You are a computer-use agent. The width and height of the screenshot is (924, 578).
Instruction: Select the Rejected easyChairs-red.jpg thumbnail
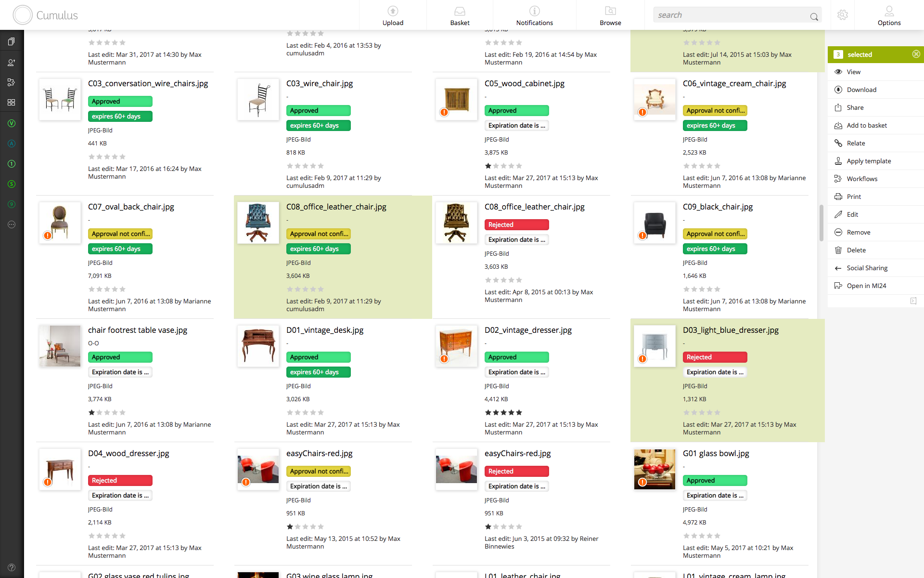click(x=456, y=469)
